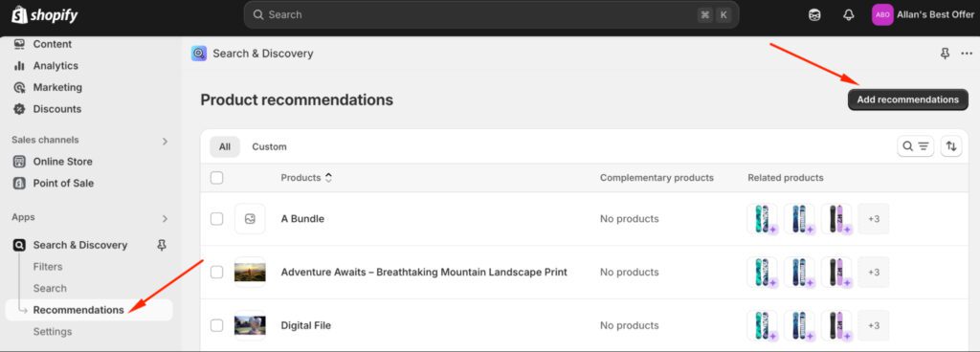Screen dimensions: 980x352
Task: Open the notifications bell icon
Action: coord(848,15)
